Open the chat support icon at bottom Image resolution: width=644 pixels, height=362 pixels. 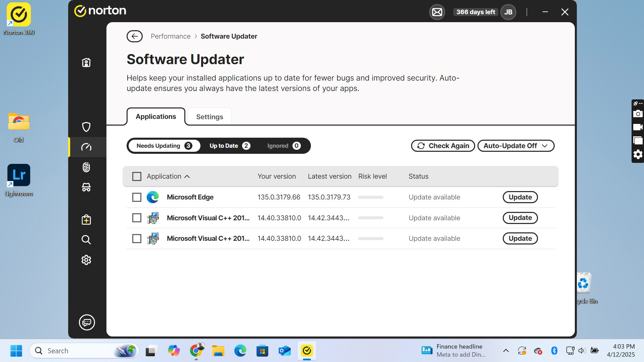pyautogui.click(x=87, y=322)
